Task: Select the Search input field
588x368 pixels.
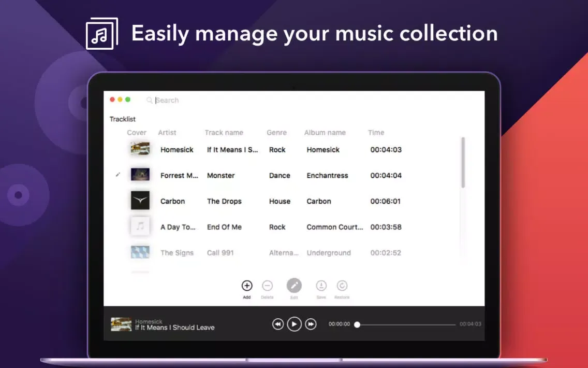Action: (171, 100)
